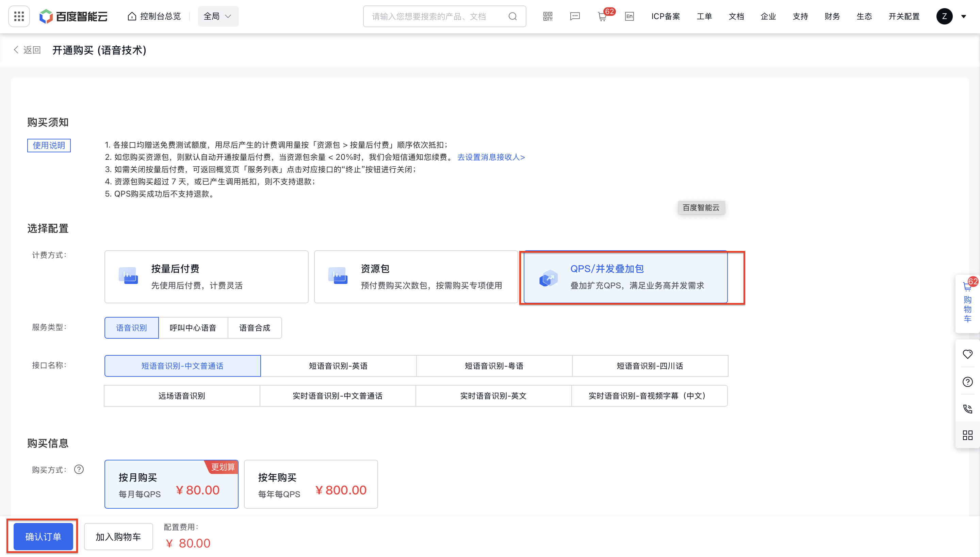Open the ICP备案 menu

(666, 16)
